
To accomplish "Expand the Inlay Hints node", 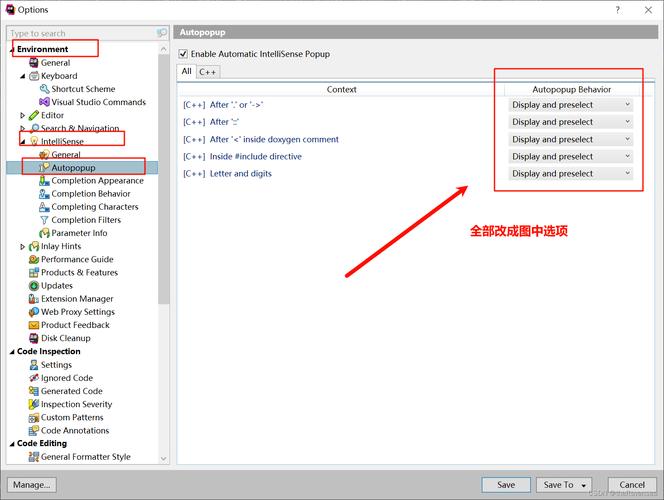I will point(23,246).
